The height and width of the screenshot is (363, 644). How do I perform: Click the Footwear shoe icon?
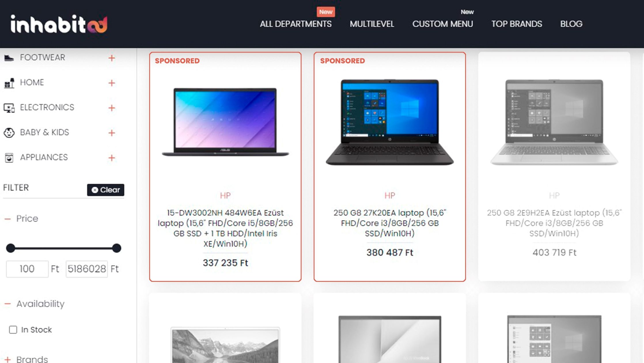click(9, 58)
